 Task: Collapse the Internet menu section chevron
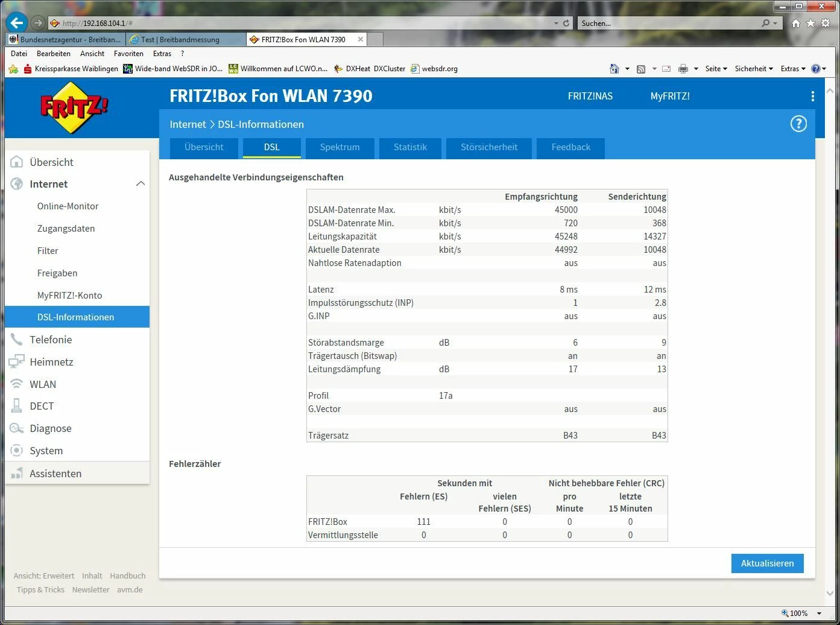click(x=140, y=184)
